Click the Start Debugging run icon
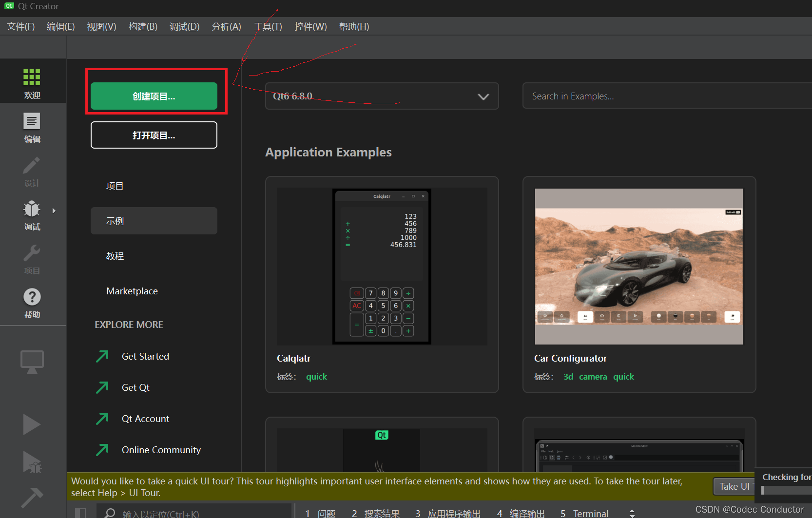 coord(32,462)
